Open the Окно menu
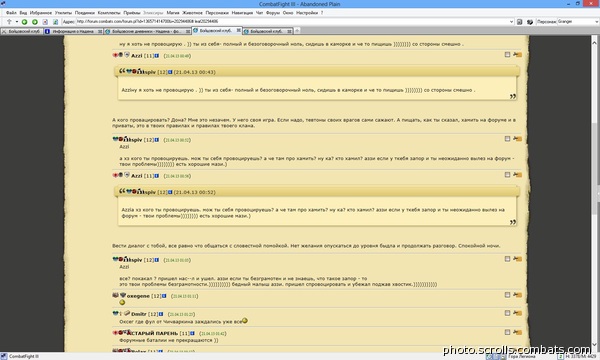This screenshot has height=360, width=600. coord(288,13)
